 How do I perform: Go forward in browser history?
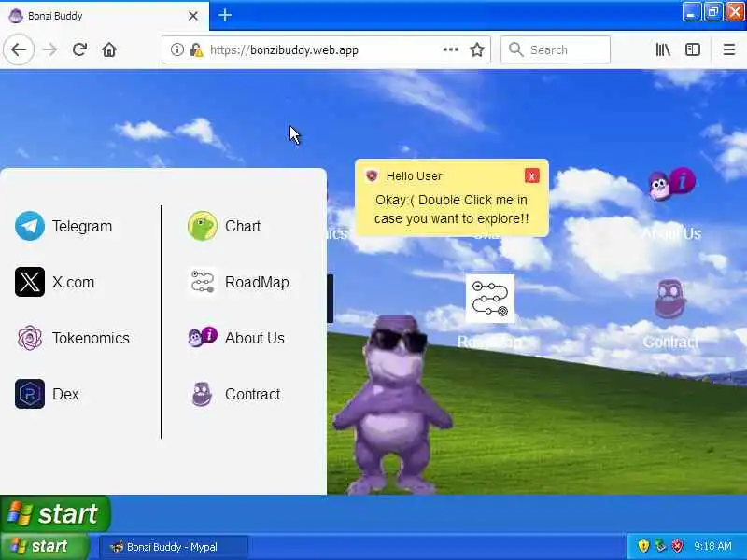pyautogui.click(x=49, y=49)
